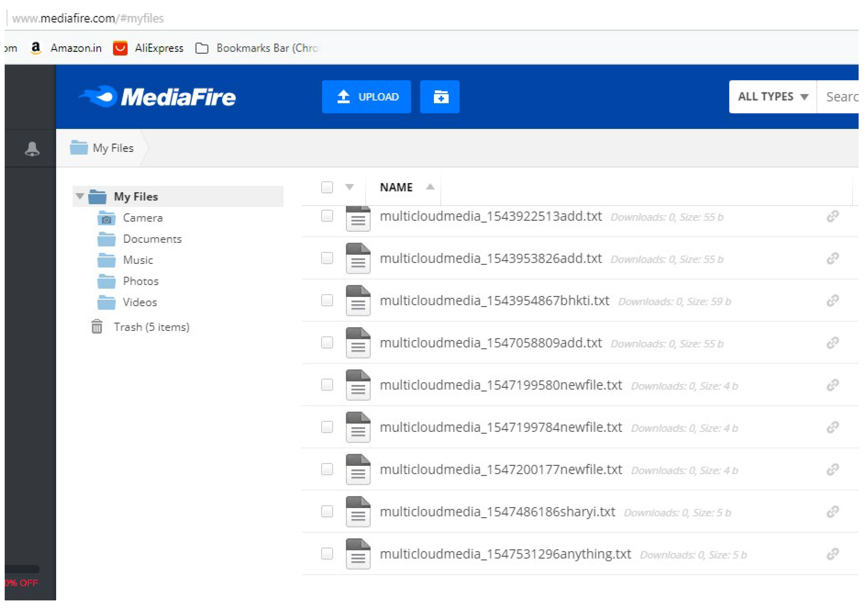Check the select-all checkbox in header

(x=327, y=187)
